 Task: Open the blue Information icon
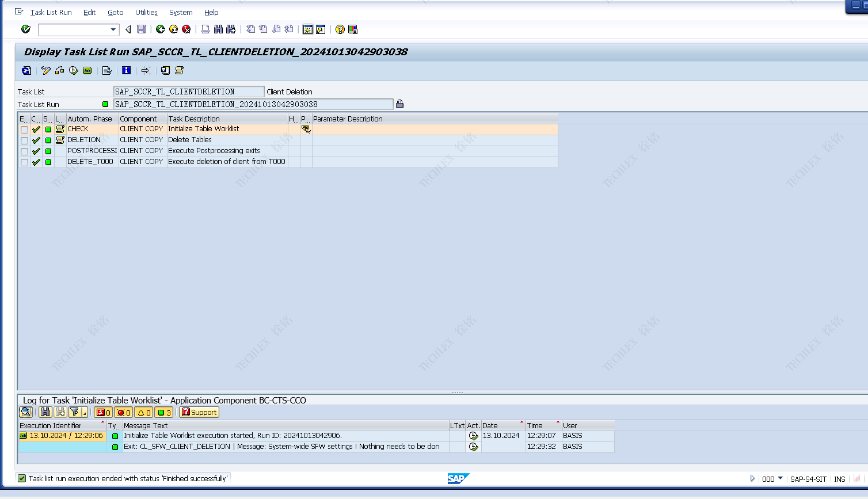[x=127, y=71]
